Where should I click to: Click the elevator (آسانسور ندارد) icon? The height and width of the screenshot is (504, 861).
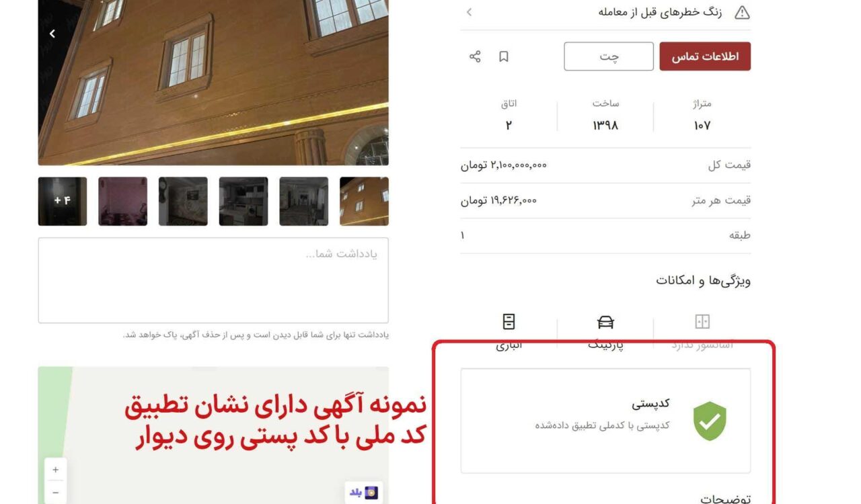[x=702, y=322]
